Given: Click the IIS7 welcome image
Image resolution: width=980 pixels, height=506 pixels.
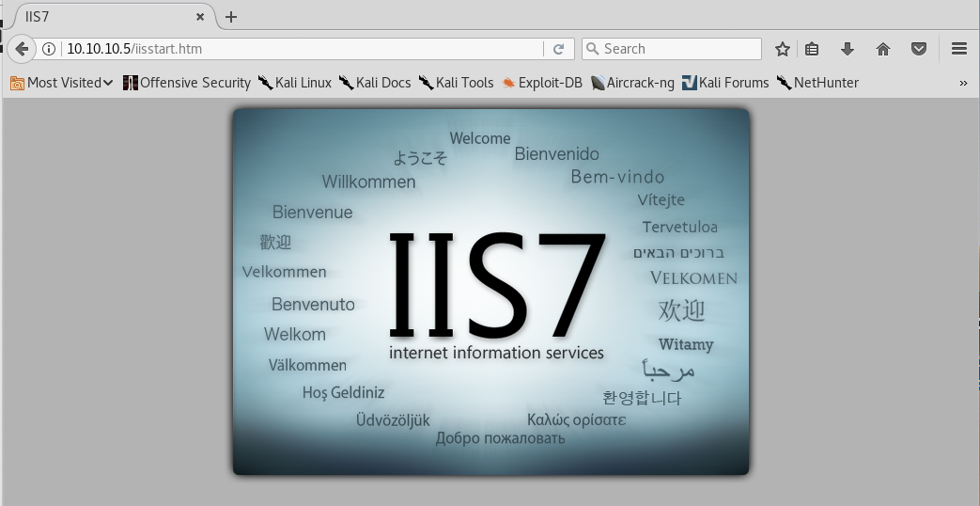Looking at the screenshot, I should pyautogui.click(x=490, y=292).
